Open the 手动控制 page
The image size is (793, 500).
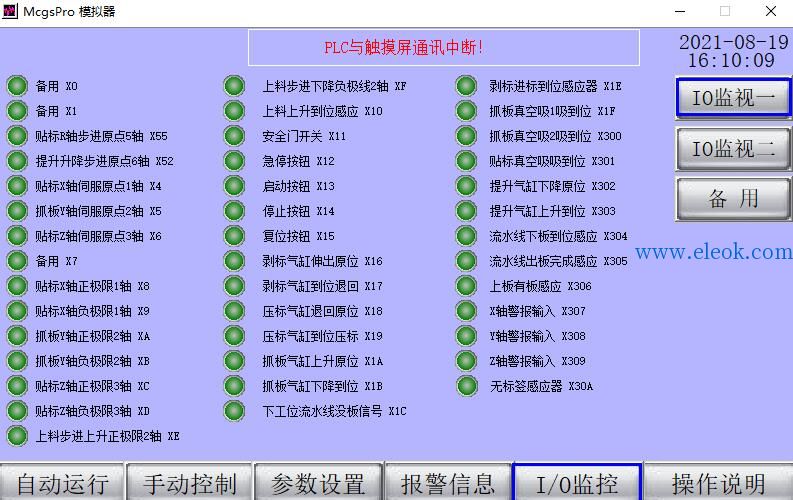pyautogui.click(x=190, y=482)
